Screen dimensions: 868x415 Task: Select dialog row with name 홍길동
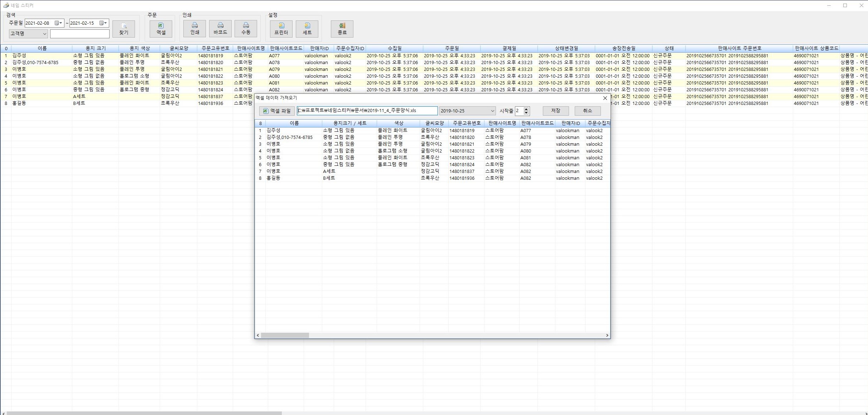pos(274,178)
